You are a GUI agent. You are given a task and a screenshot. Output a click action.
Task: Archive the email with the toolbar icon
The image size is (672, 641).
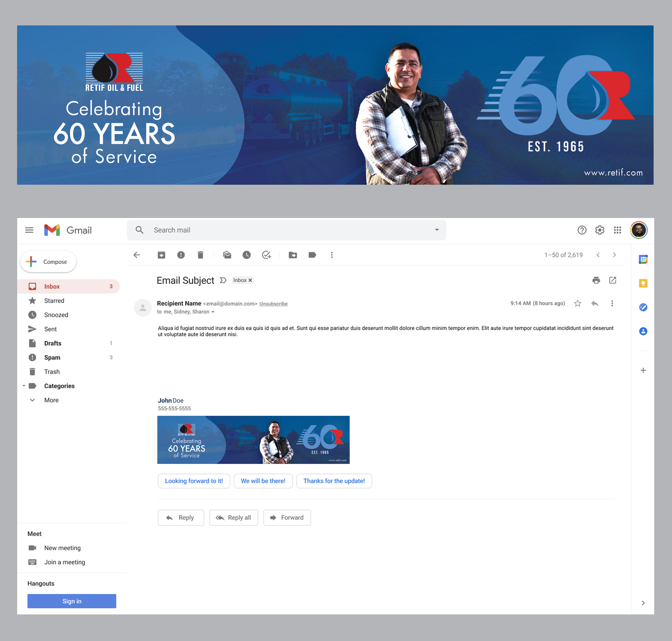[x=161, y=255]
